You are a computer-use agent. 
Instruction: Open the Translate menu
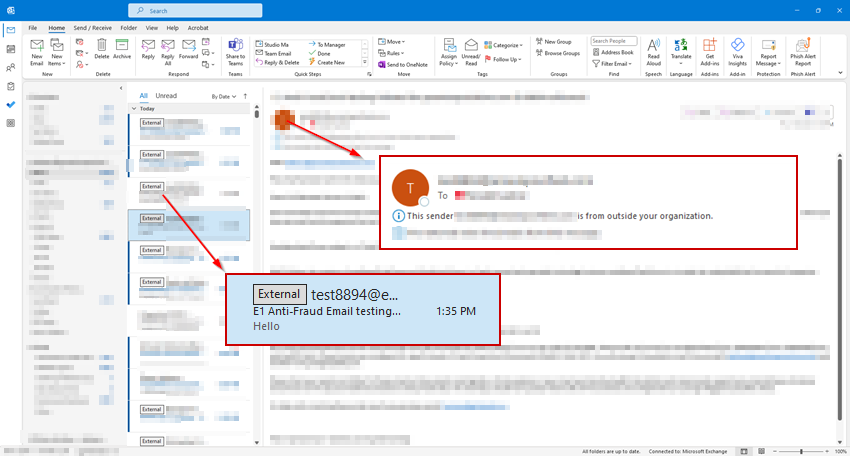pos(681,52)
